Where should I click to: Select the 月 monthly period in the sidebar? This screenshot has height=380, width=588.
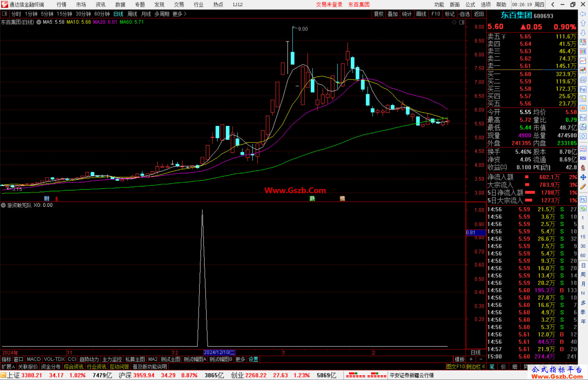point(583,284)
